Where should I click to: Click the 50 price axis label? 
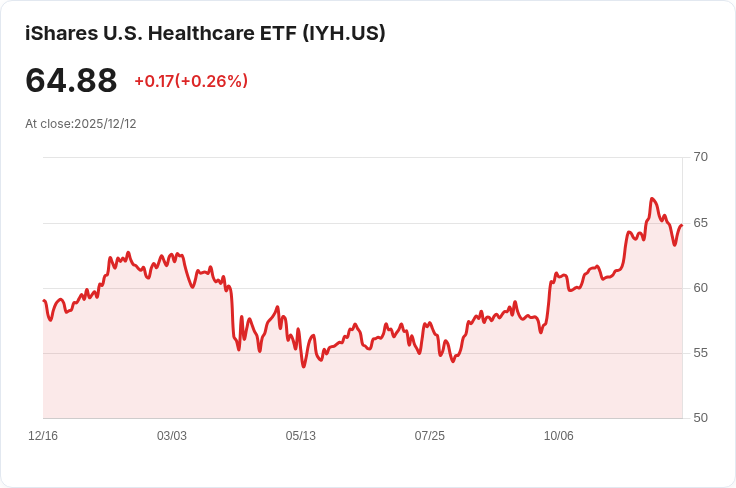700,418
